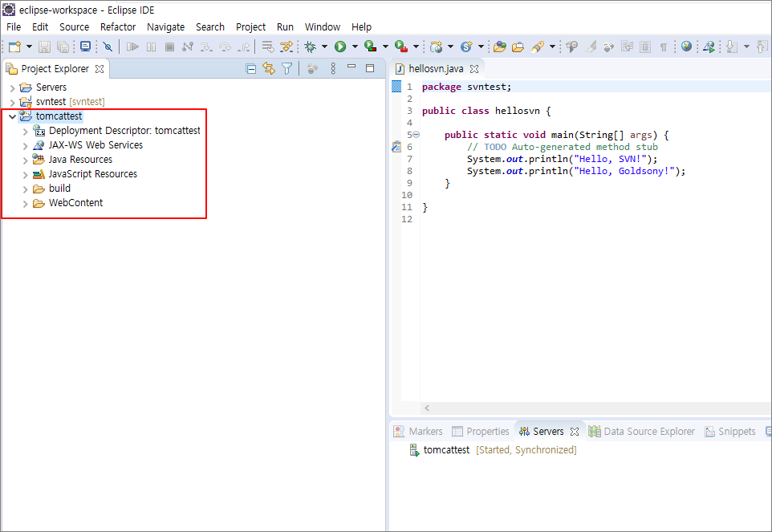Open the Navigate menu

(x=166, y=27)
